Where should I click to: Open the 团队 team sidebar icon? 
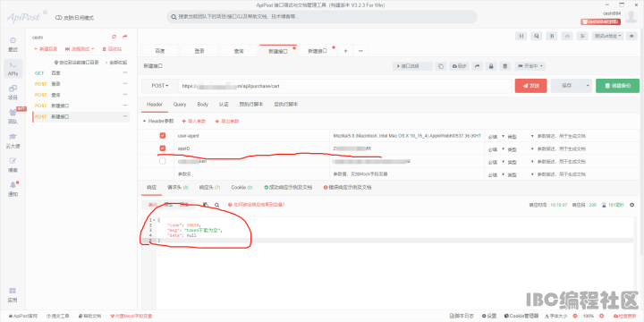13,116
